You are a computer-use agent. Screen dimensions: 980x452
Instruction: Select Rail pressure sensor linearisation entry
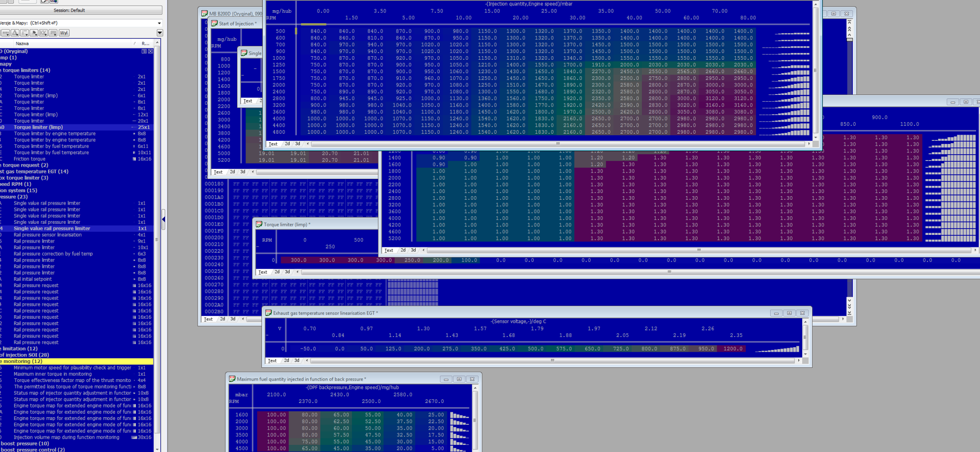pos(76,234)
